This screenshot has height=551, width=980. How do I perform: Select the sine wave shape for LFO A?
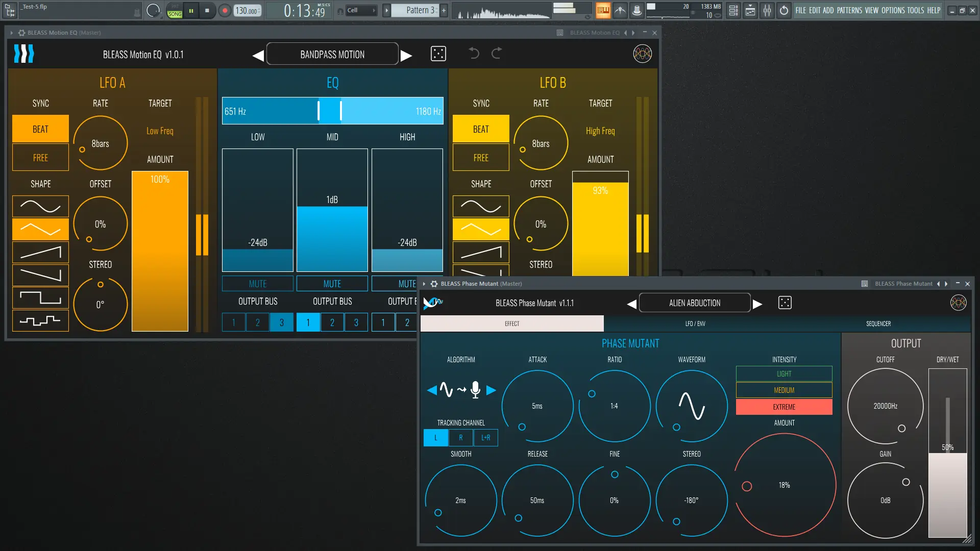point(40,207)
